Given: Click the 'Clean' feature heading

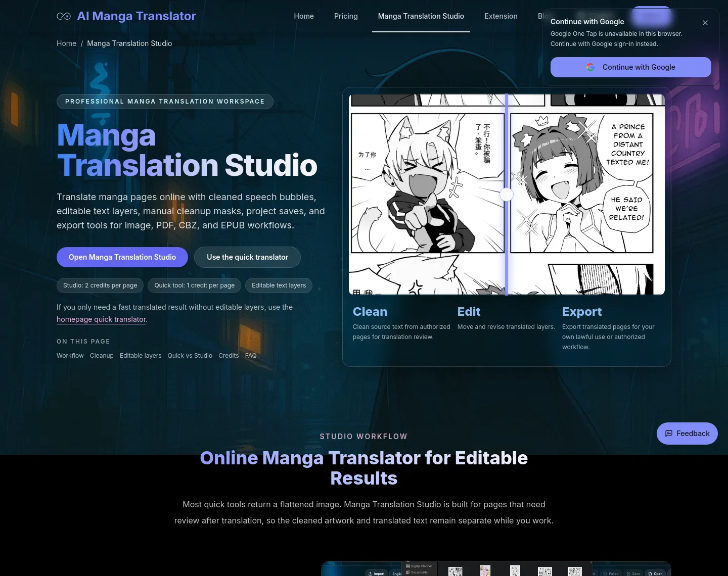Looking at the screenshot, I should tap(370, 312).
